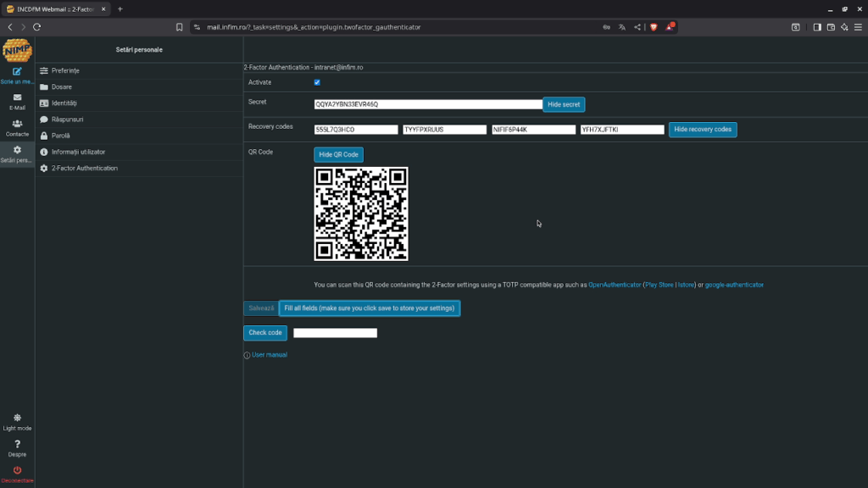Open the OpenAuthenticator link
Viewport: 868px width, 488px height.
tap(615, 285)
